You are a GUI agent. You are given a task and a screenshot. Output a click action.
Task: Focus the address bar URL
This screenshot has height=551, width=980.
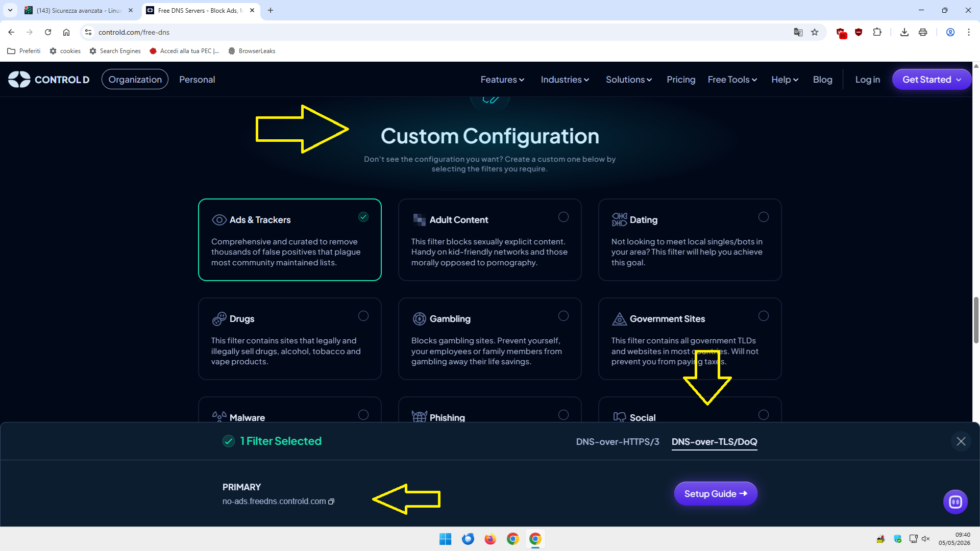(134, 32)
